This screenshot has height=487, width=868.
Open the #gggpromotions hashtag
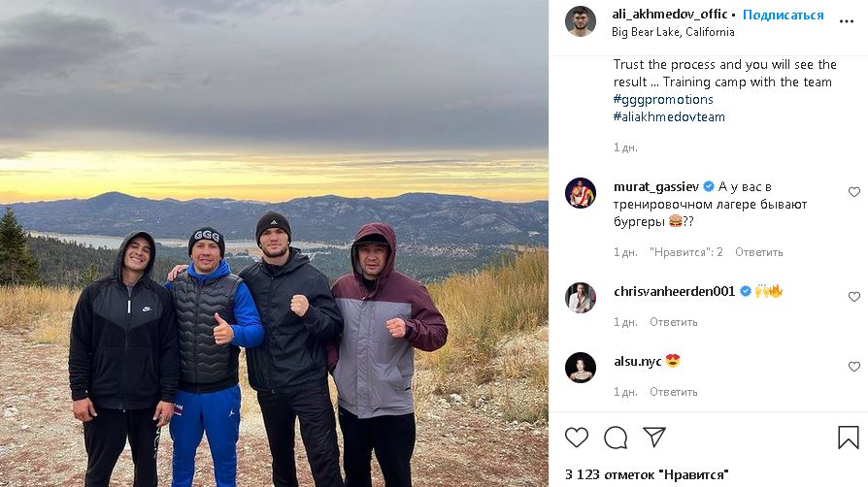click(663, 100)
